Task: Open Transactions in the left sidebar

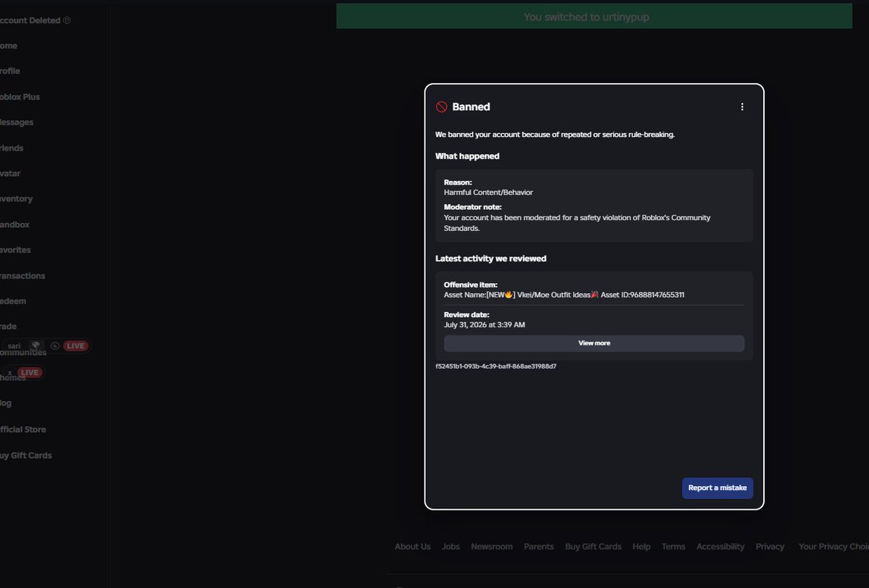Action: [22, 276]
